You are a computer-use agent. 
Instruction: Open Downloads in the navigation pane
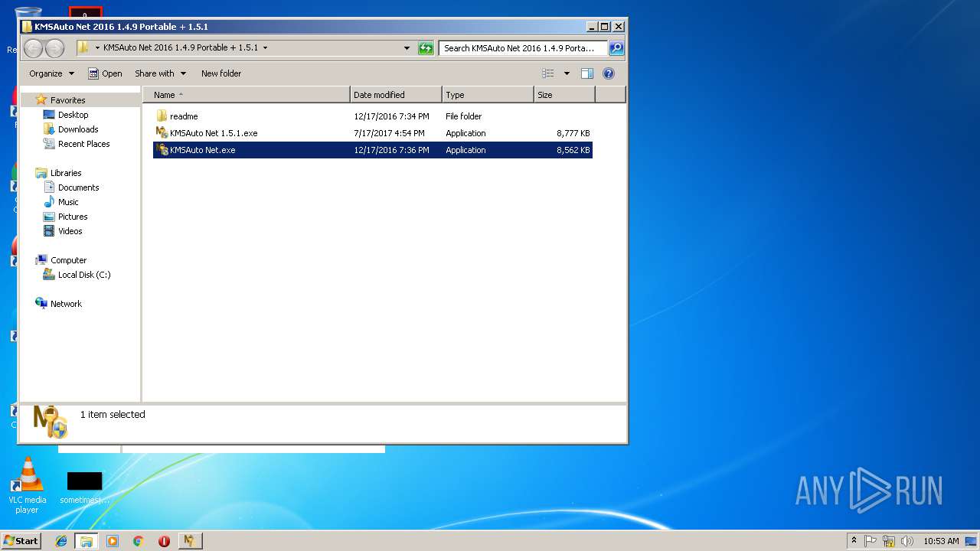point(78,129)
